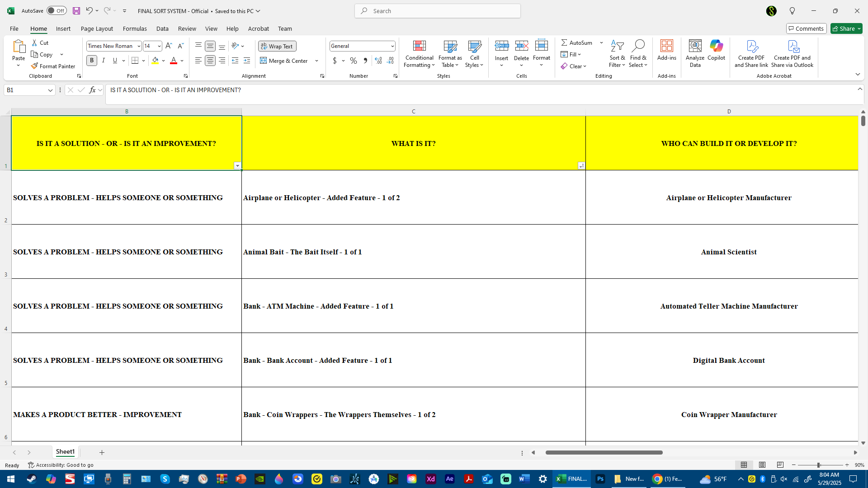Open Conditional Formatting in the Styles group
The image size is (868, 488).
click(419, 54)
